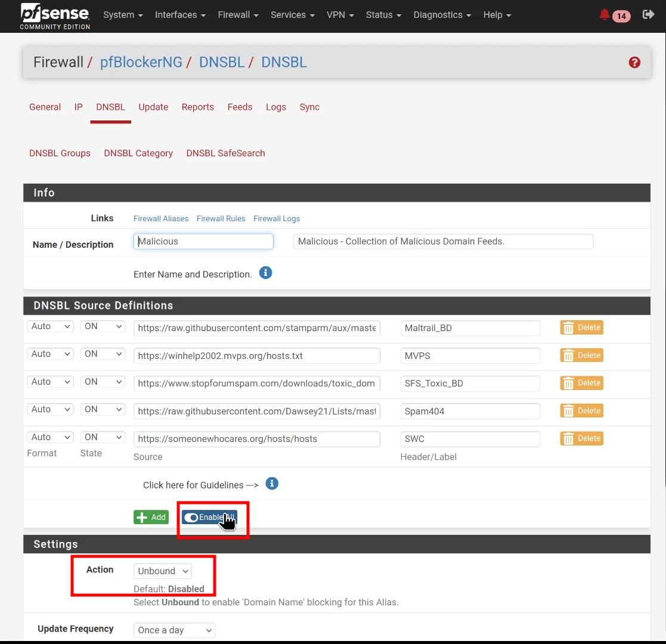The image size is (666, 644).
Task: Open the Action dropdown set to Unbound
Action: click(x=162, y=571)
